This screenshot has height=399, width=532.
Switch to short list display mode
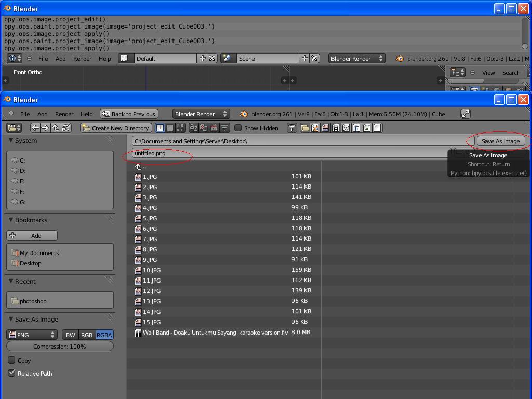point(160,128)
